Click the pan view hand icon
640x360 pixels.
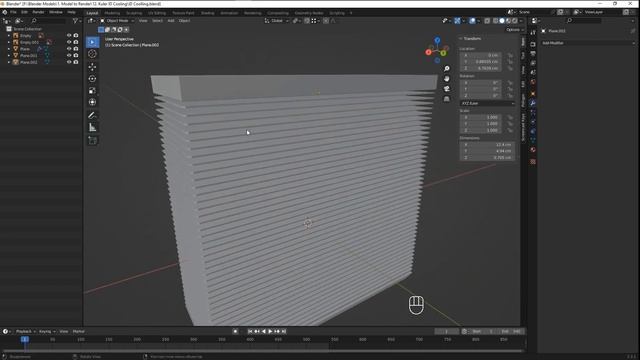[x=447, y=78]
